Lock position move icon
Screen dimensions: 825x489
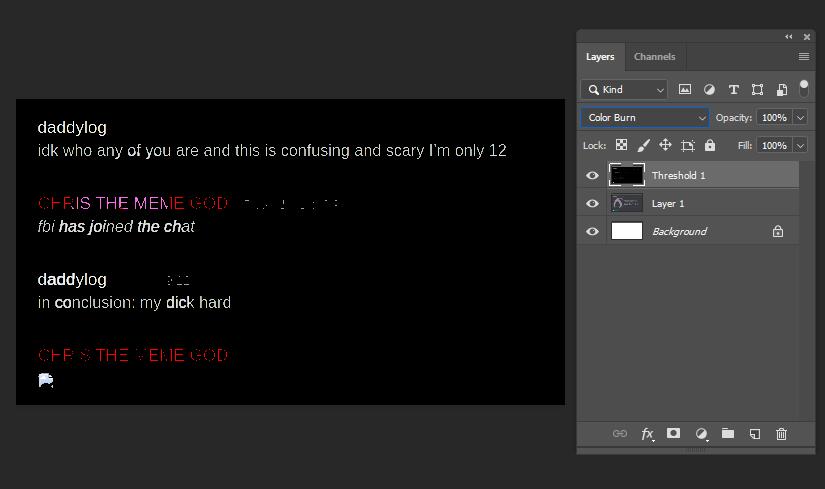click(665, 145)
